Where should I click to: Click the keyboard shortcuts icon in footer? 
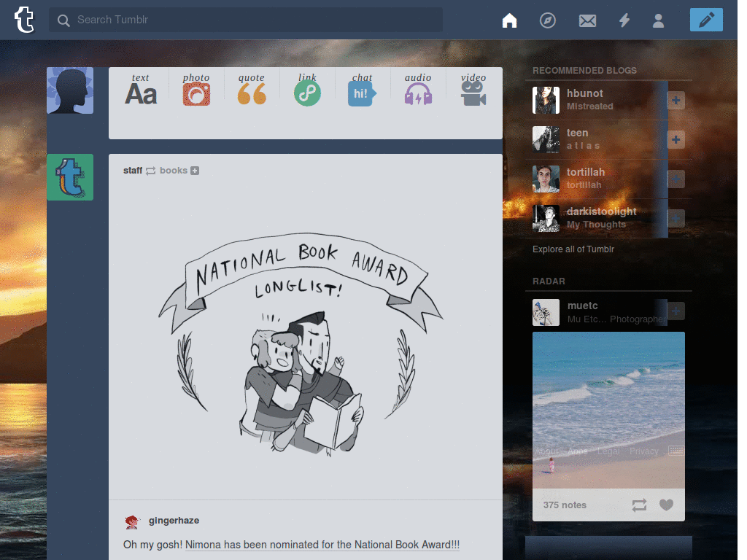[x=676, y=450]
